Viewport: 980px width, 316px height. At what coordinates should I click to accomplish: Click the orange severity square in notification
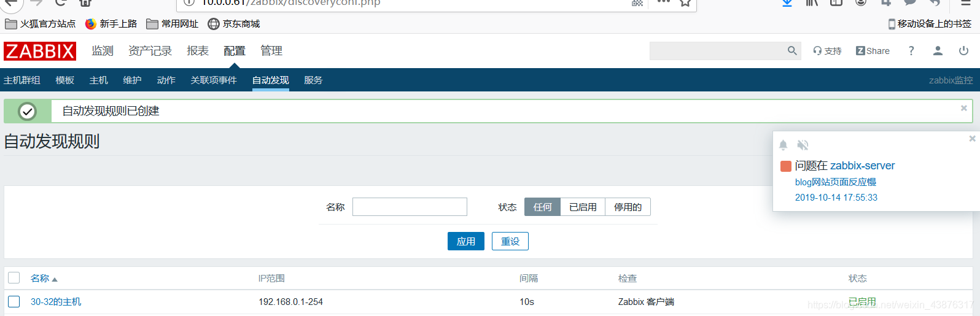click(785, 166)
